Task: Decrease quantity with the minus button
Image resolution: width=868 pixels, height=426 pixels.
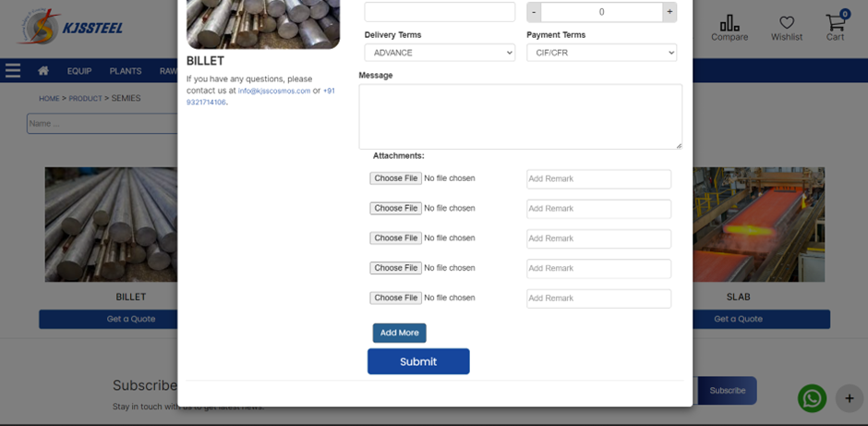Action: [534, 12]
